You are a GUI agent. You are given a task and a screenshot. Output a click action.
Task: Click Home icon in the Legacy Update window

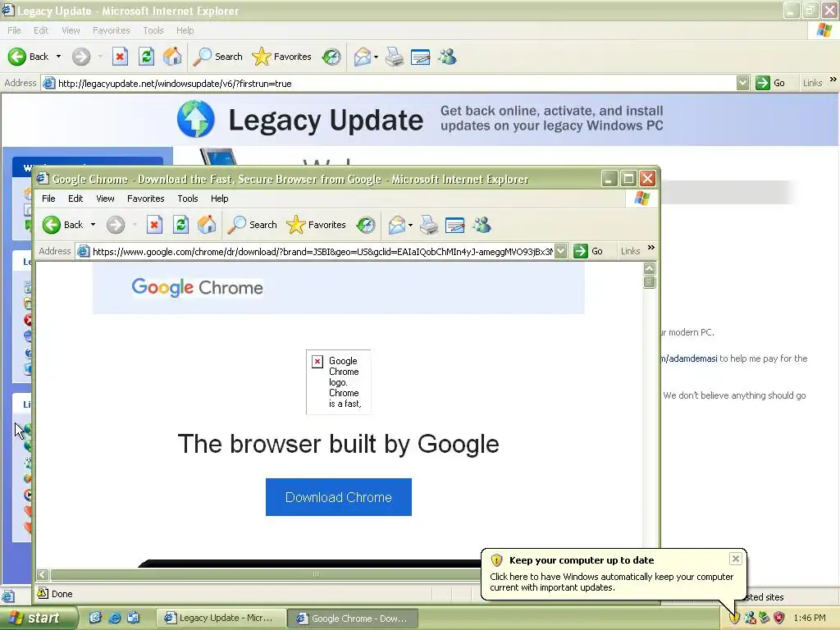tap(172, 57)
